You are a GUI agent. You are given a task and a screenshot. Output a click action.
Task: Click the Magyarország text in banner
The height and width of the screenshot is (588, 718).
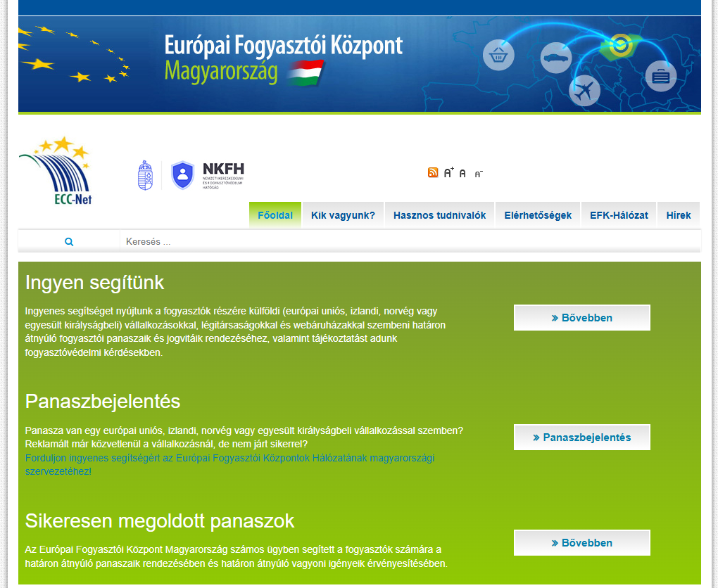tap(221, 72)
